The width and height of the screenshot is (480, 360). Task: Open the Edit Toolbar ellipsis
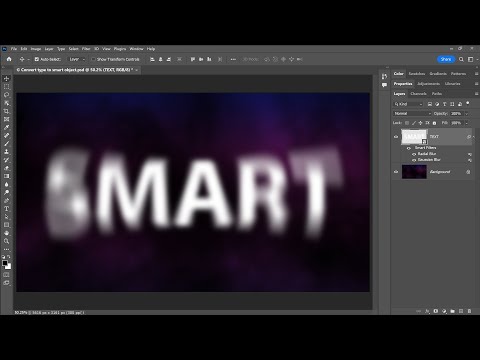[6, 249]
